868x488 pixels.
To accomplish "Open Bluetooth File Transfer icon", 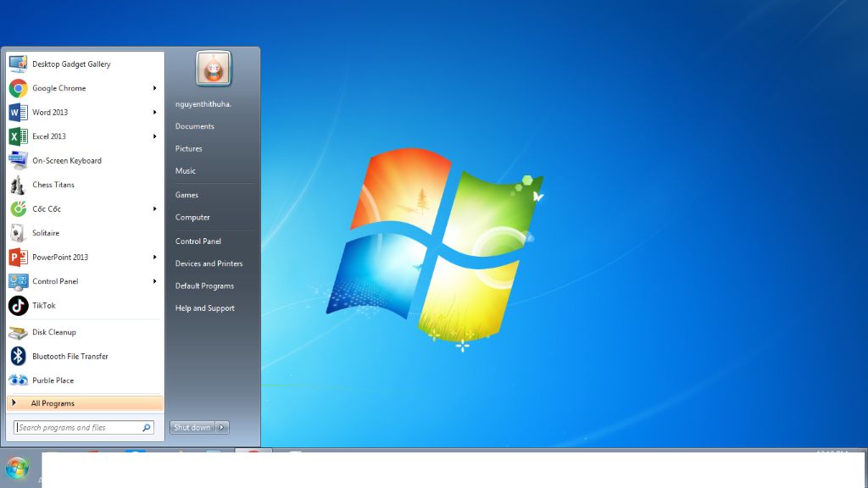I will (19, 356).
